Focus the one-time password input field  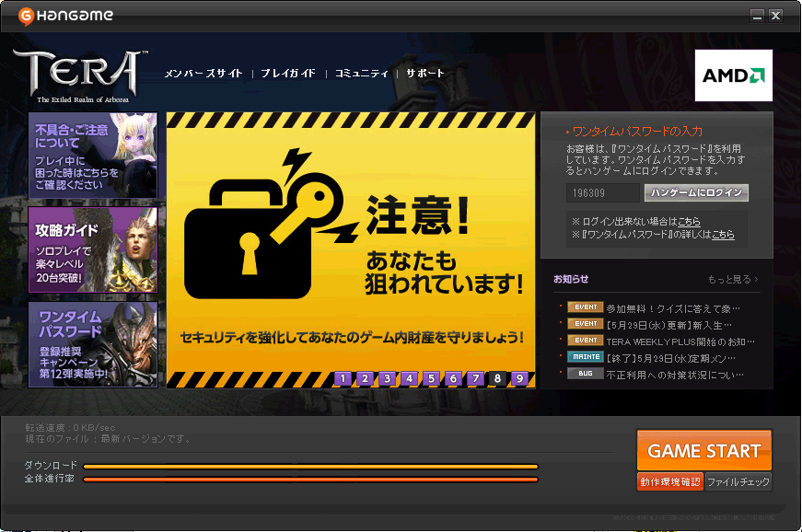tap(603, 193)
